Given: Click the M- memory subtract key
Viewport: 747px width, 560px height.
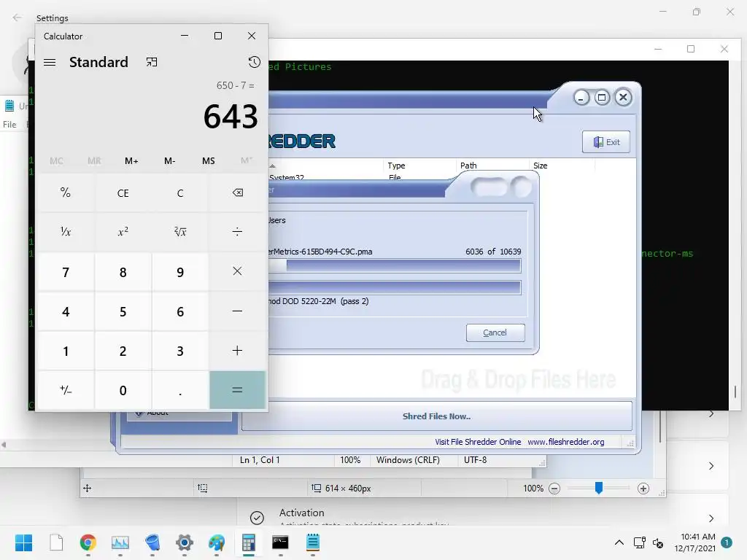Looking at the screenshot, I should click(169, 161).
